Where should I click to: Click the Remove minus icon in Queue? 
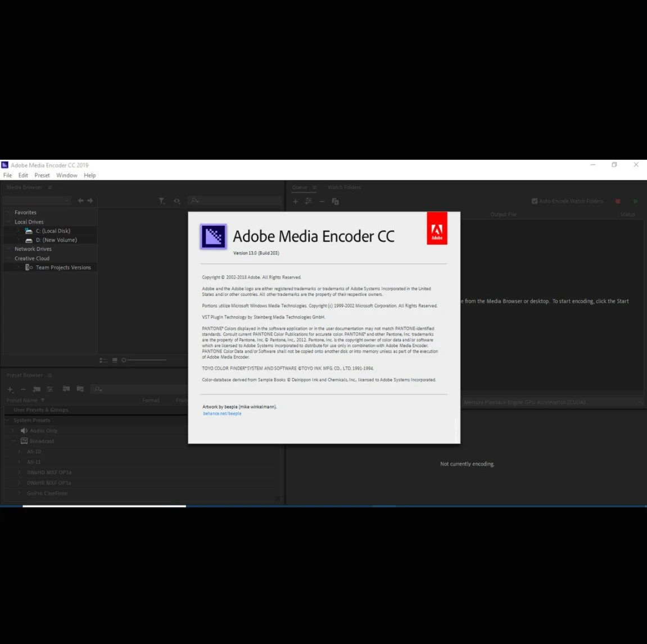322,201
